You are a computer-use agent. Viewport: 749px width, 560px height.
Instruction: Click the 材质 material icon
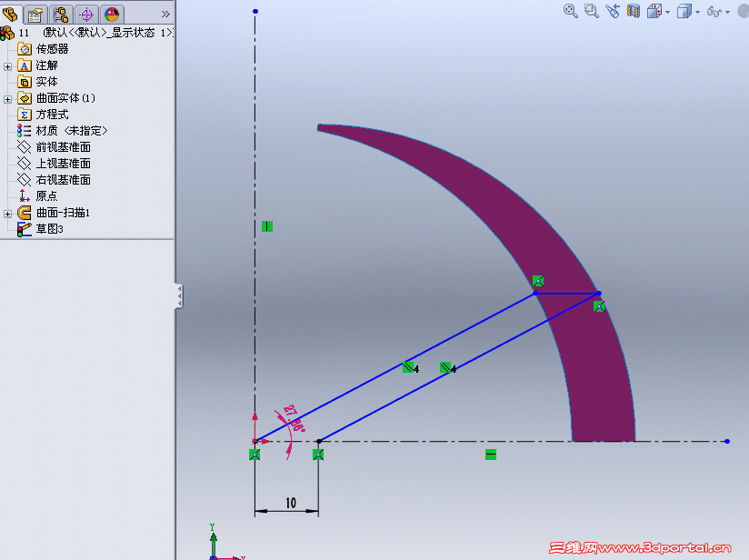pos(24,130)
